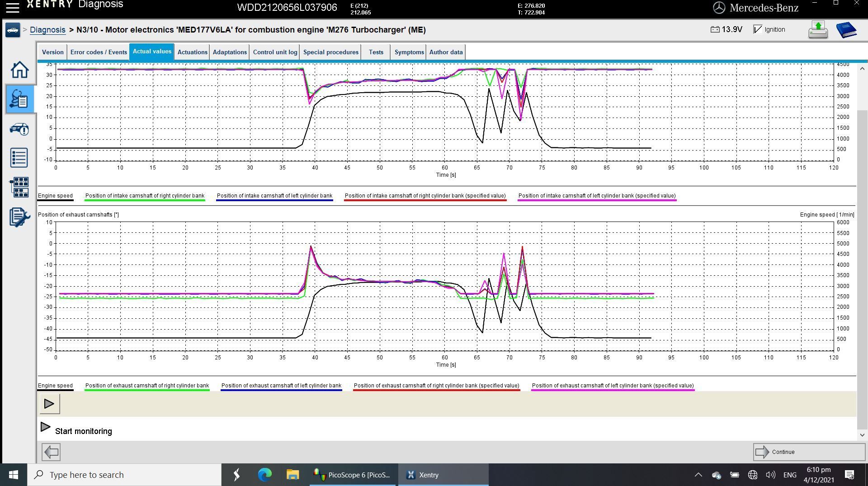Select the Diagnosis stethoscope sidebar icon

coord(19,99)
